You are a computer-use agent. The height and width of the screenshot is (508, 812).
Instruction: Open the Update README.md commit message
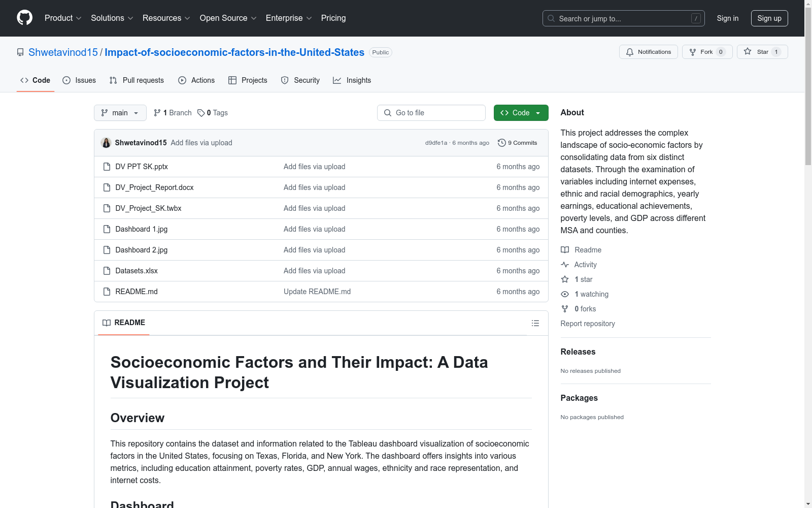(x=317, y=292)
